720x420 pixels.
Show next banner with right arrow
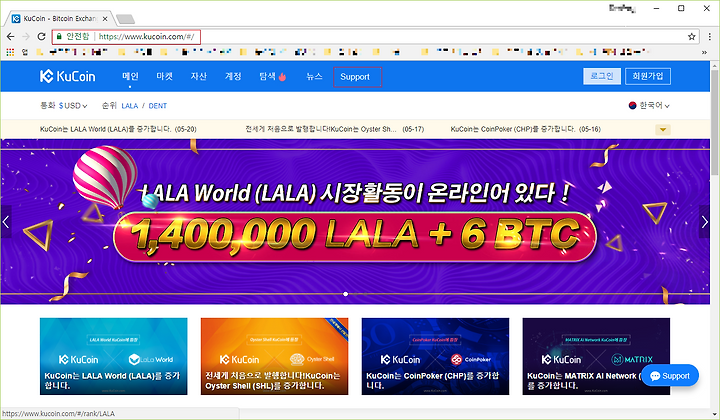coord(704,222)
